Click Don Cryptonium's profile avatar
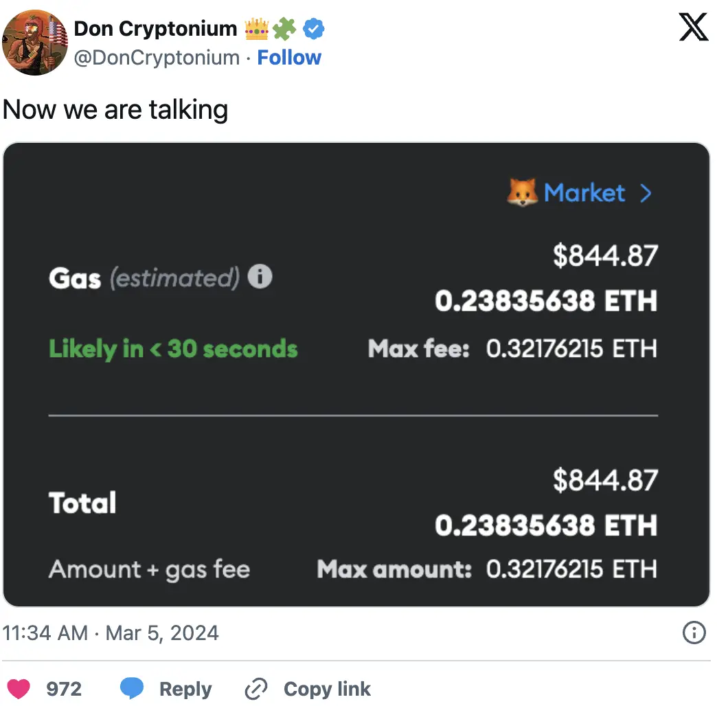Image resolution: width=728 pixels, height=706 pixels. click(x=34, y=41)
